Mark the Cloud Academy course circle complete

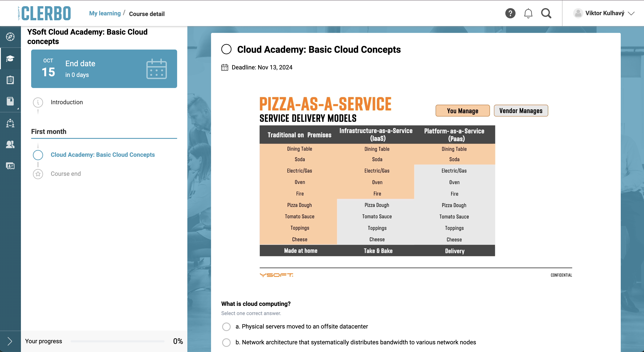tap(226, 49)
